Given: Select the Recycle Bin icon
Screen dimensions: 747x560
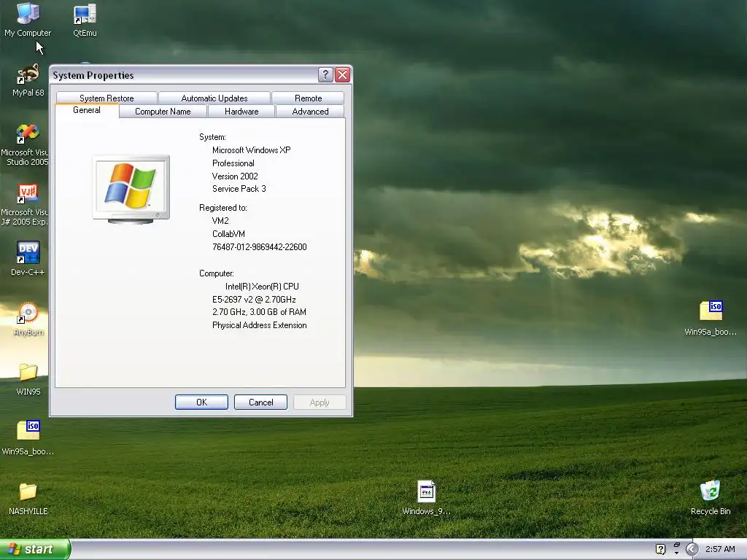Looking at the screenshot, I should click(711, 497).
